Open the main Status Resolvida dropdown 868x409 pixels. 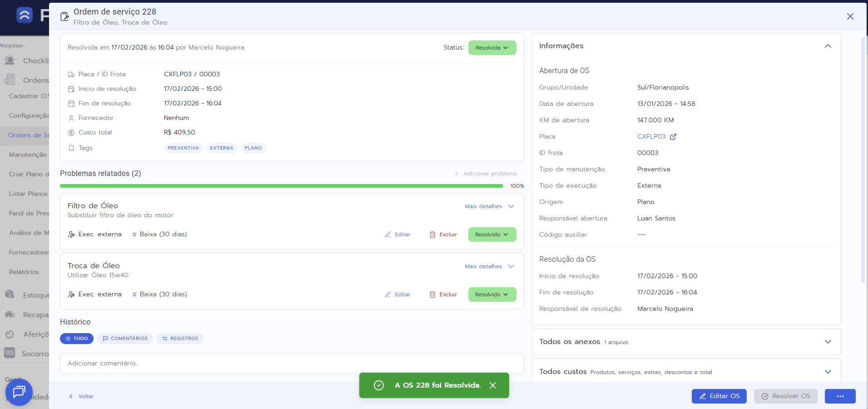(x=492, y=48)
